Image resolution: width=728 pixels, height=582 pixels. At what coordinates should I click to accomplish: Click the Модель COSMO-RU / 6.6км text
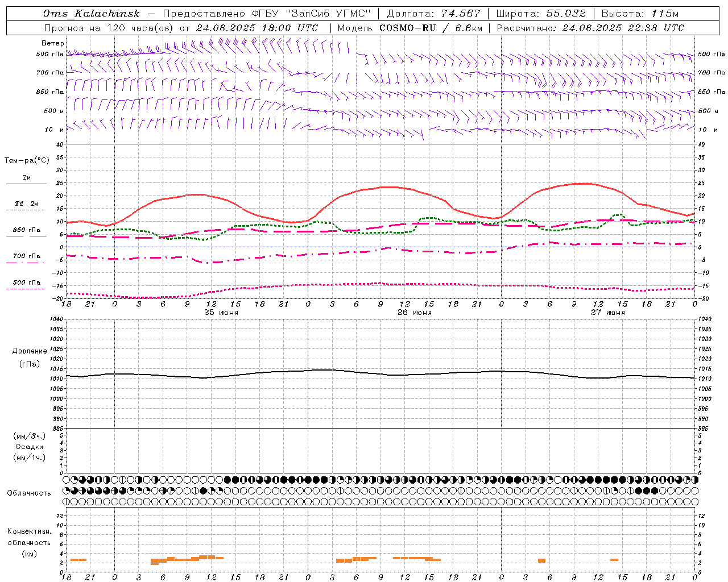click(409, 28)
